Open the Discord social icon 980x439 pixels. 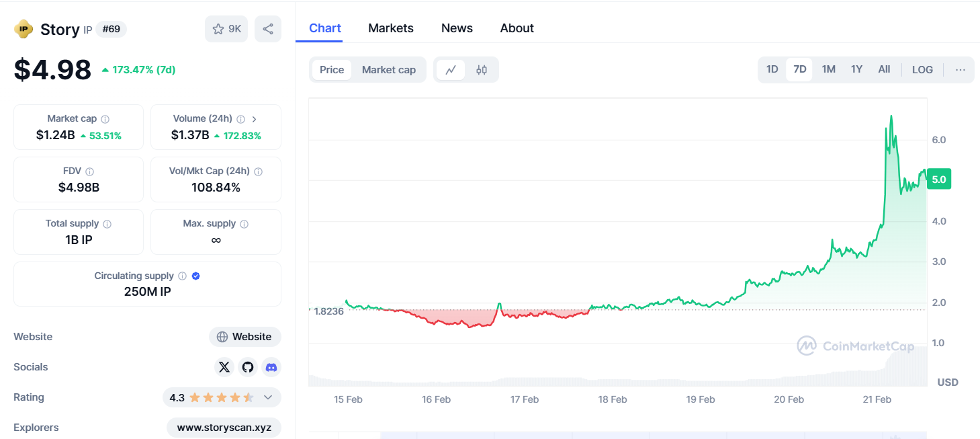271,367
